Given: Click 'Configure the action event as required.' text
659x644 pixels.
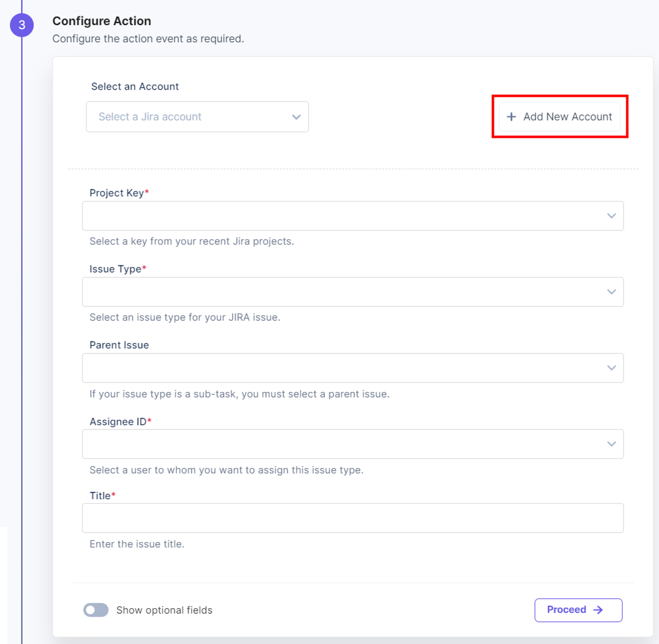Looking at the screenshot, I should click(x=148, y=39).
